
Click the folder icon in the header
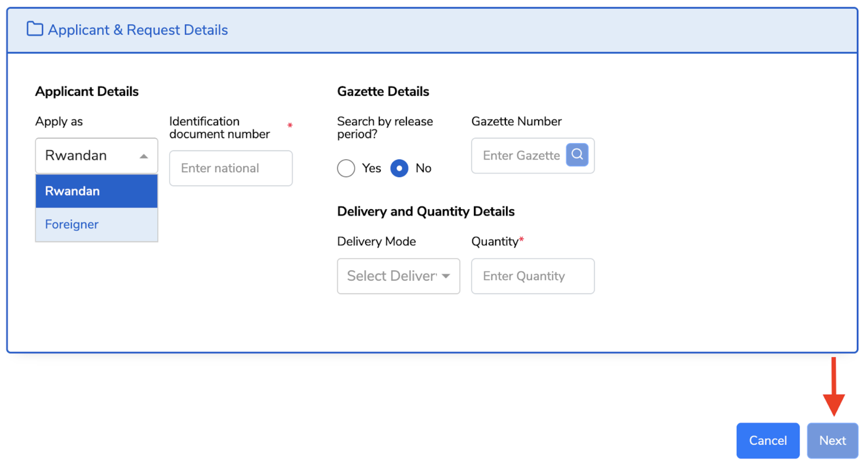click(35, 29)
